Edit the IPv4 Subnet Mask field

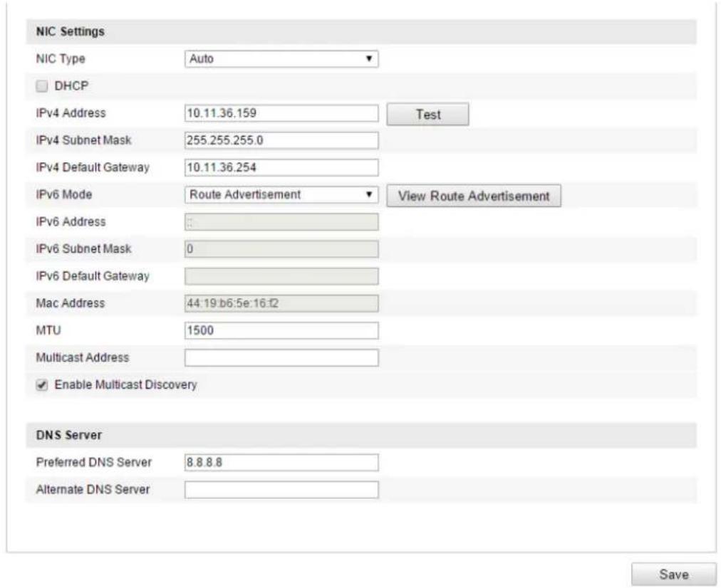[281, 140]
